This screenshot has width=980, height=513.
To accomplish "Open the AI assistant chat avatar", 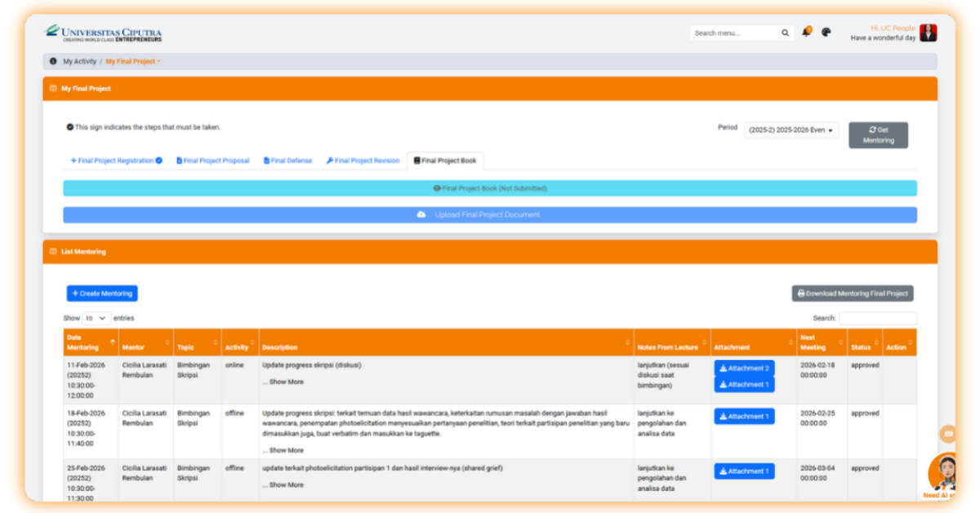I will [x=943, y=472].
